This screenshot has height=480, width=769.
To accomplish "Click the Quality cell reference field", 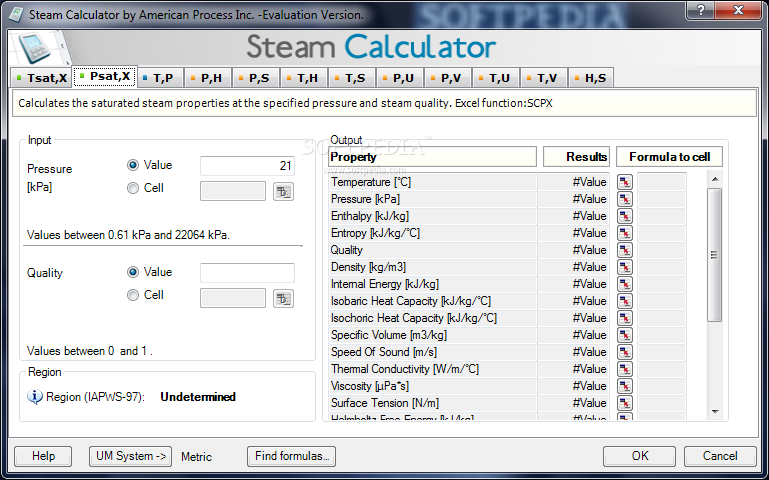I will pyautogui.click(x=233, y=298).
